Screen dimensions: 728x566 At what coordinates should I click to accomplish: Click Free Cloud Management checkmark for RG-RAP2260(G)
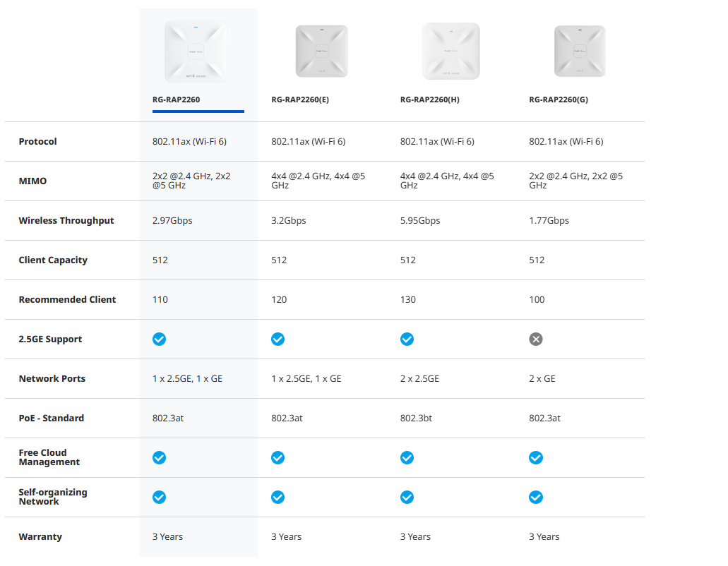536,458
